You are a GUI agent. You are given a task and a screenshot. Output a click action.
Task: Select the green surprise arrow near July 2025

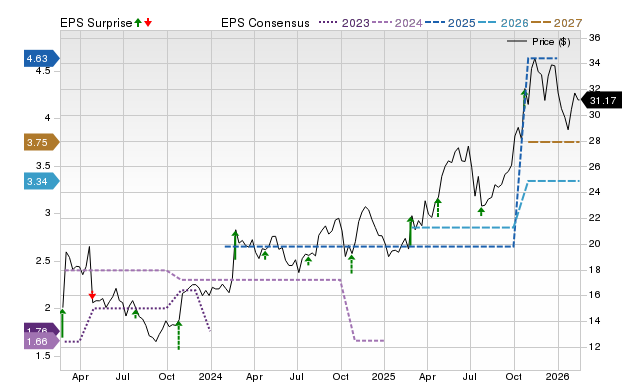tap(481, 211)
